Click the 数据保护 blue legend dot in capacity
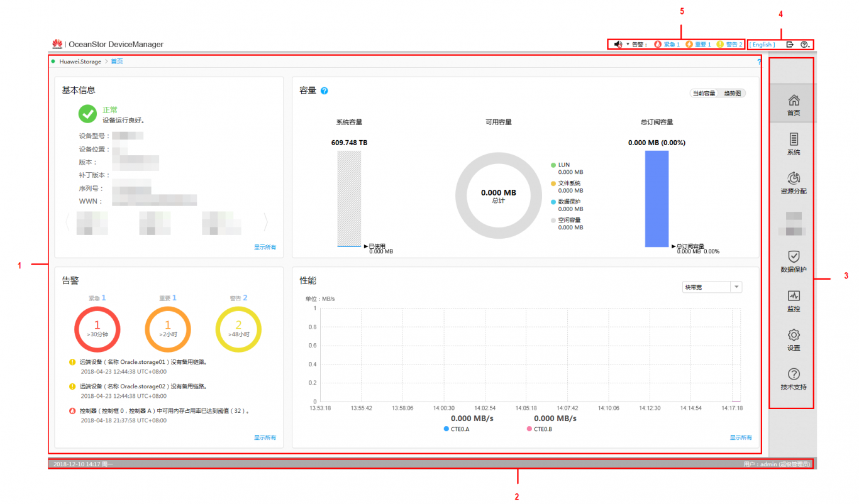The width and height of the screenshot is (859, 504). [553, 202]
